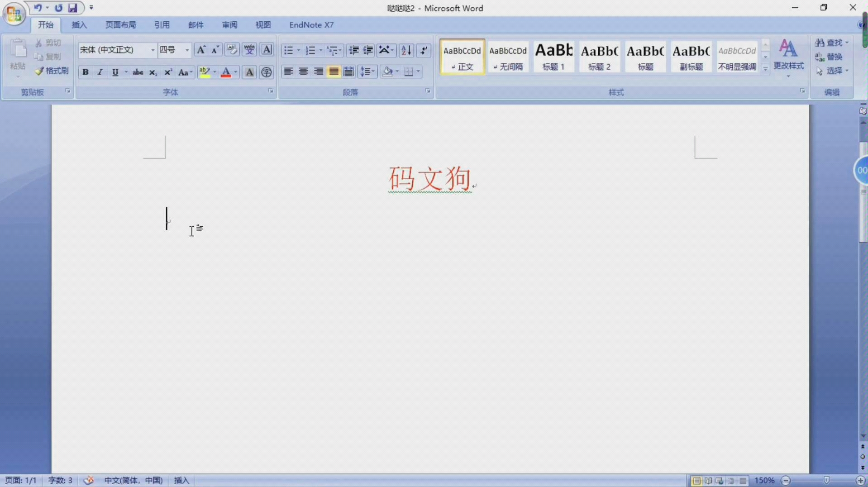The image size is (868, 487).
Task: Toggle italic formatting
Action: [x=100, y=72]
